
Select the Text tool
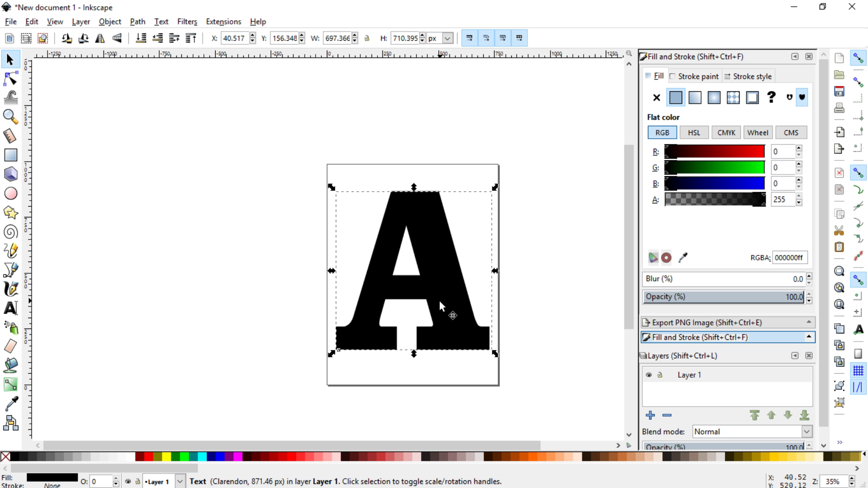click(10, 308)
